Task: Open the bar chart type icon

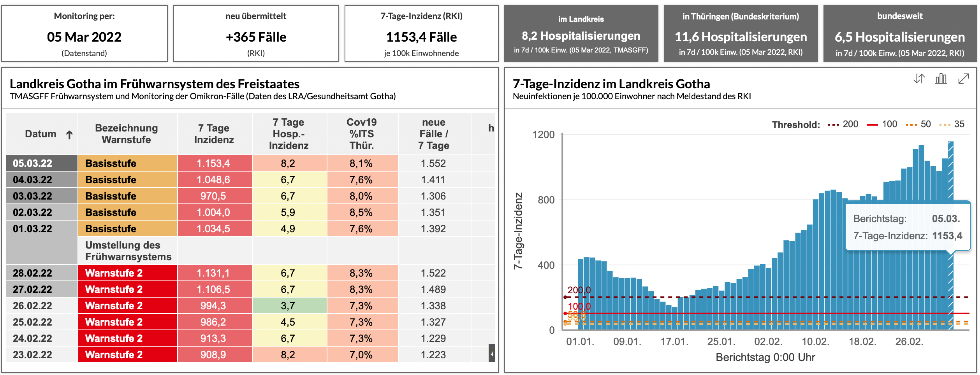Action: point(941,79)
